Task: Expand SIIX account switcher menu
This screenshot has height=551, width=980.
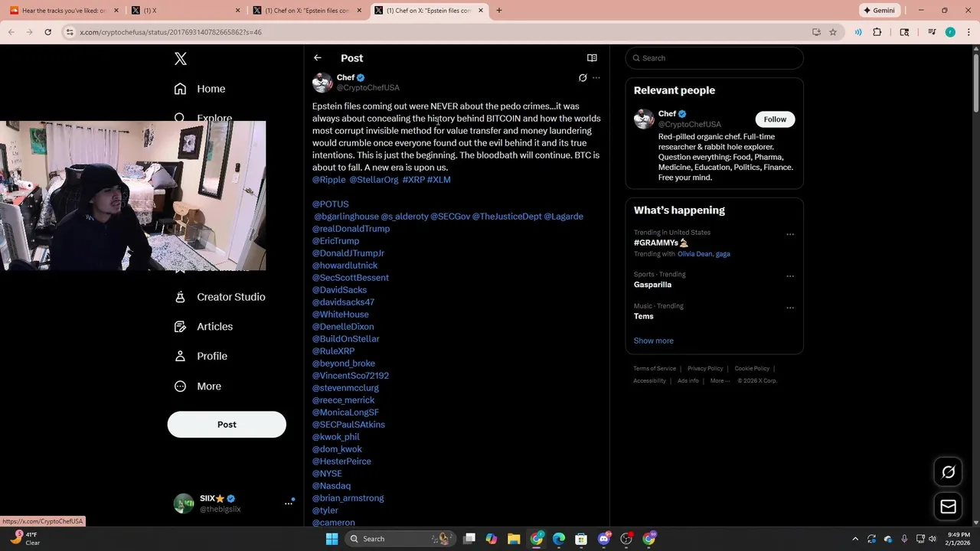Action: click(289, 503)
